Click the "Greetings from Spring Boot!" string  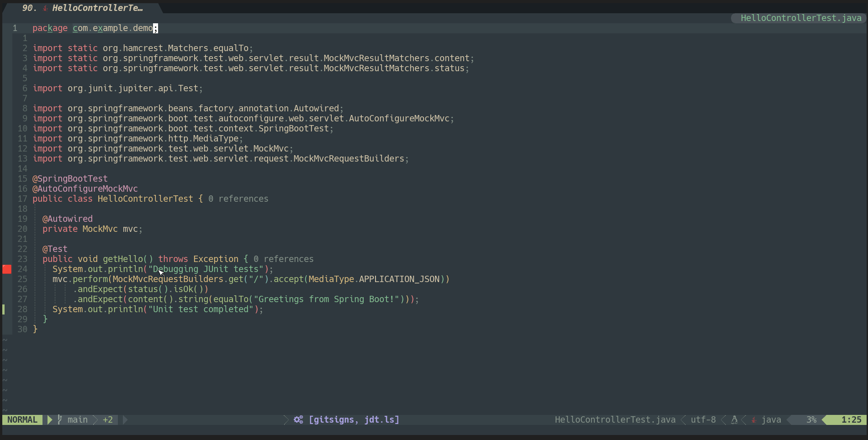tap(326, 299)
